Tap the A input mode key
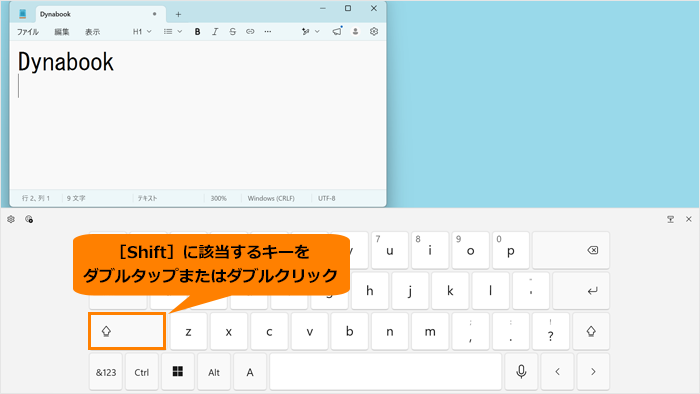 pos(250,372)
